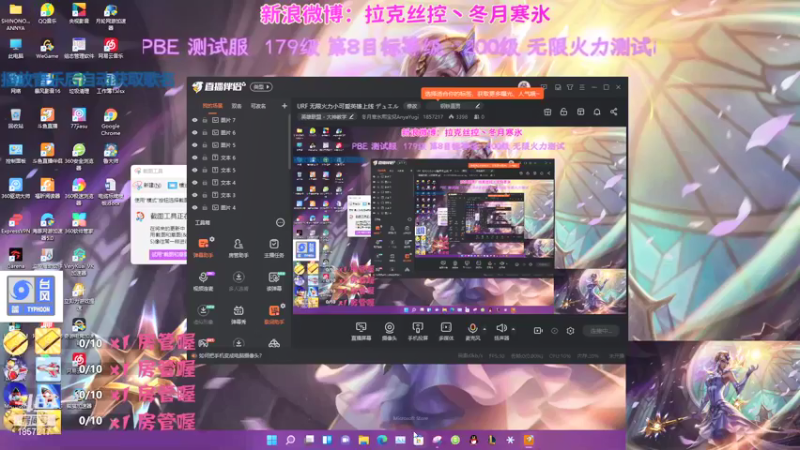Switch to the second scene tab

tap(237, 106)
